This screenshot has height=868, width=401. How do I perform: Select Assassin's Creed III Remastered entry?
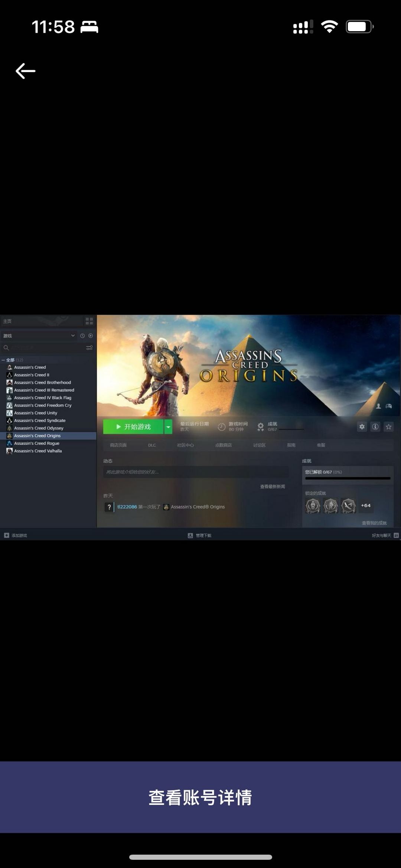click(x=44, y=390)
